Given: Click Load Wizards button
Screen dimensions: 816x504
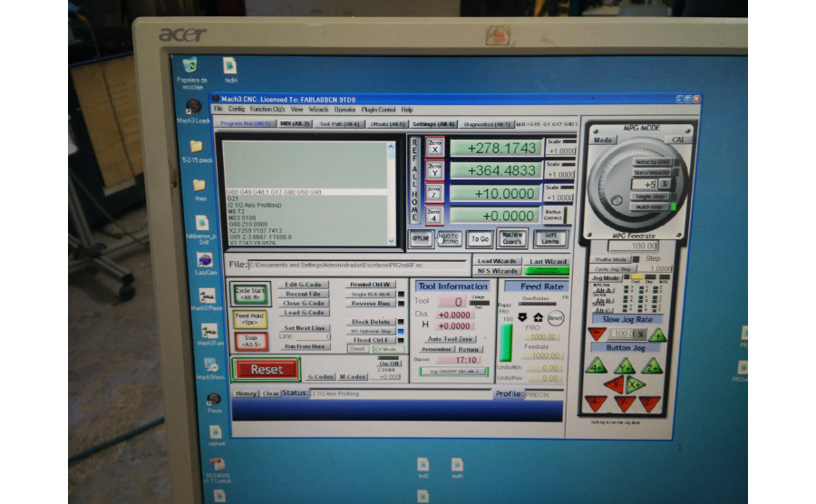Looking at the screenshot, I should pyautogui.click(x=497, y=261).
